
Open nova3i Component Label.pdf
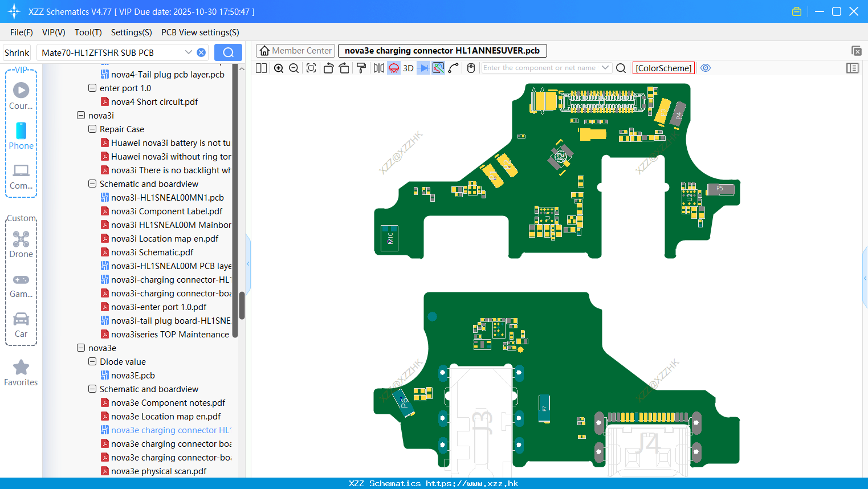coord(166,211)
